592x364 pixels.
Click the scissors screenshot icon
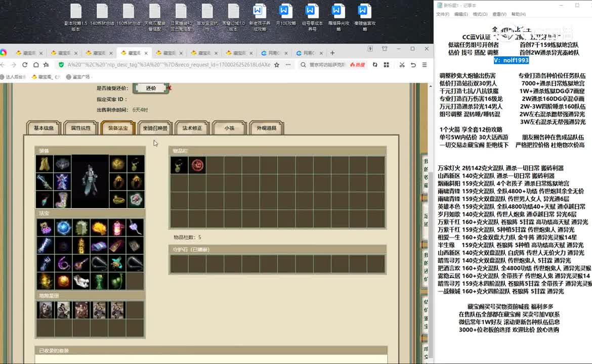[402, 65]
